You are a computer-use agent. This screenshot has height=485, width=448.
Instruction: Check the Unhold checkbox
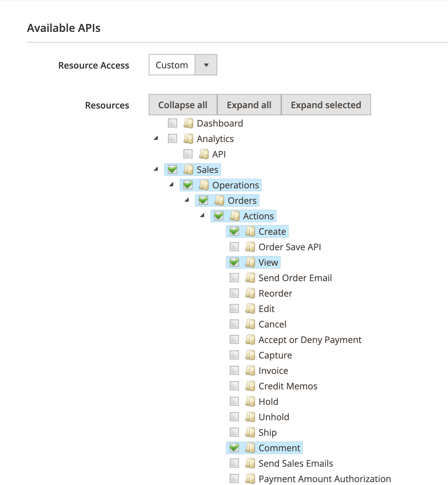point(234,417)
